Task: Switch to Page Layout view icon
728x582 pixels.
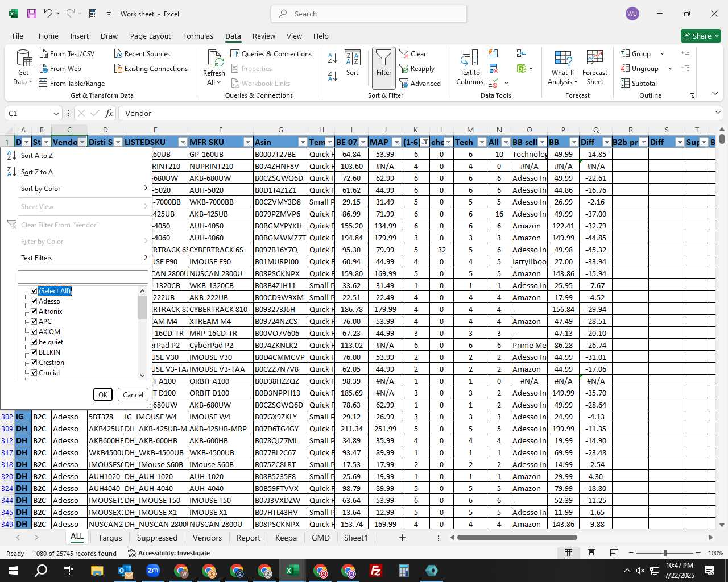Action: [591, 553]
